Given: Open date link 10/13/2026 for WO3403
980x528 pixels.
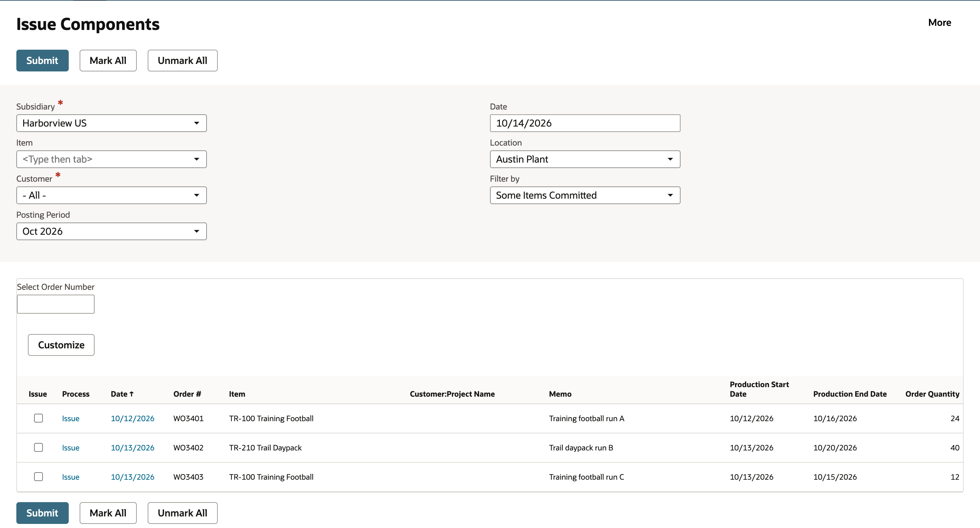Looking at the screenshot, I should click(x=132, y=477).
